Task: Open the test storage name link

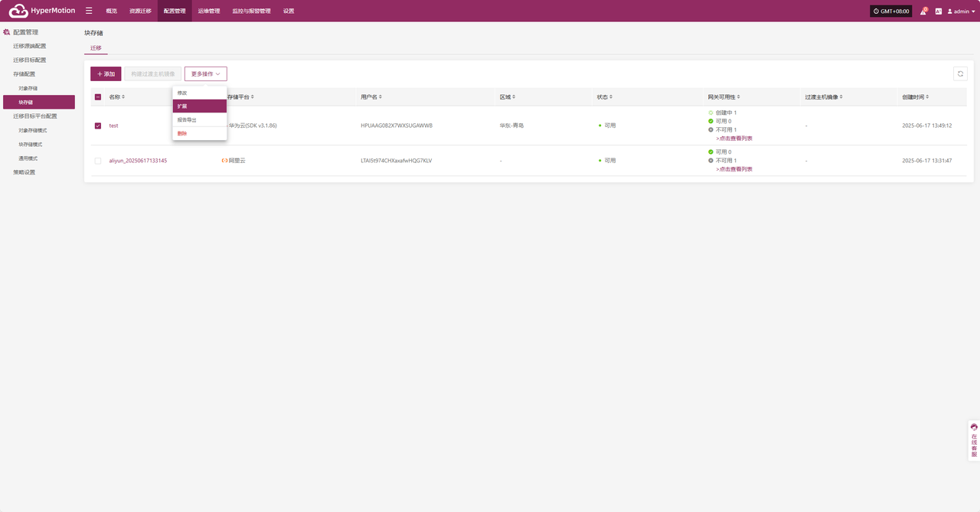Action: [x=113, y=126]
